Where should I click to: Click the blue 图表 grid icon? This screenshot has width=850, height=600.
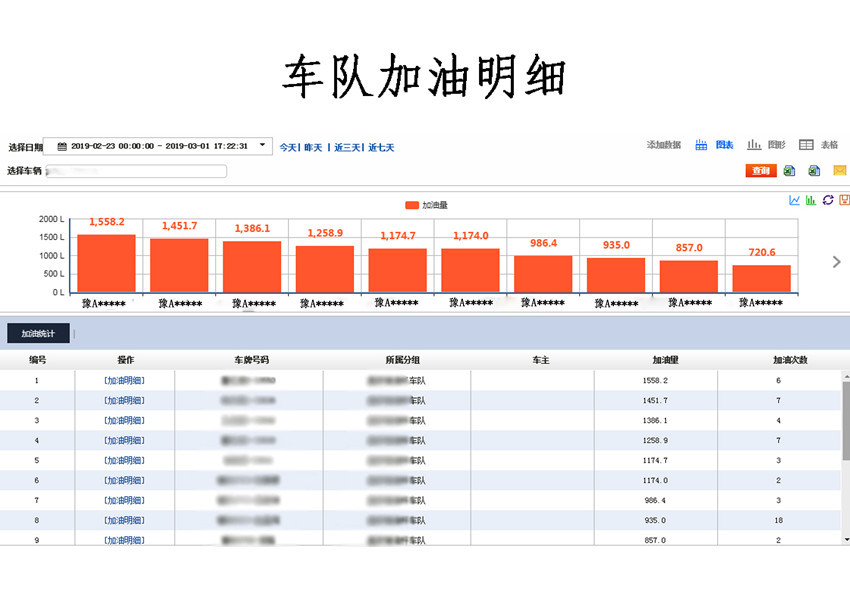(701, 145)
